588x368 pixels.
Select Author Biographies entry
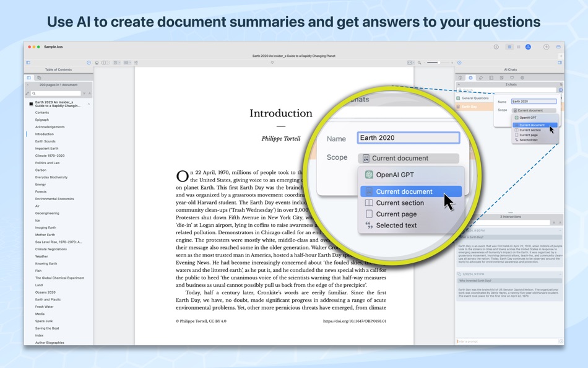tap(50, 343)
